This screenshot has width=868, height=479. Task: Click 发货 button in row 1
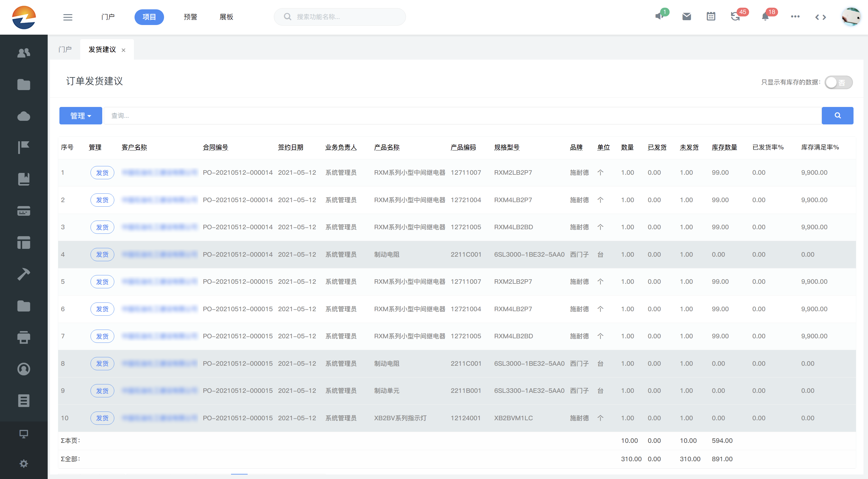pos(102,173)
